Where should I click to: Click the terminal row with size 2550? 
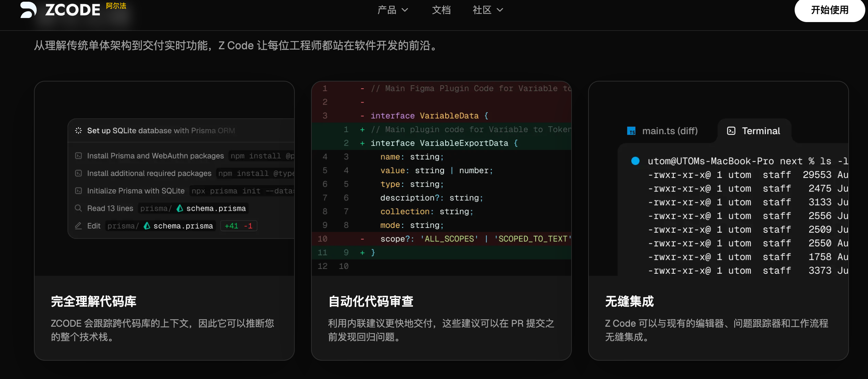(x=748, y=243)
